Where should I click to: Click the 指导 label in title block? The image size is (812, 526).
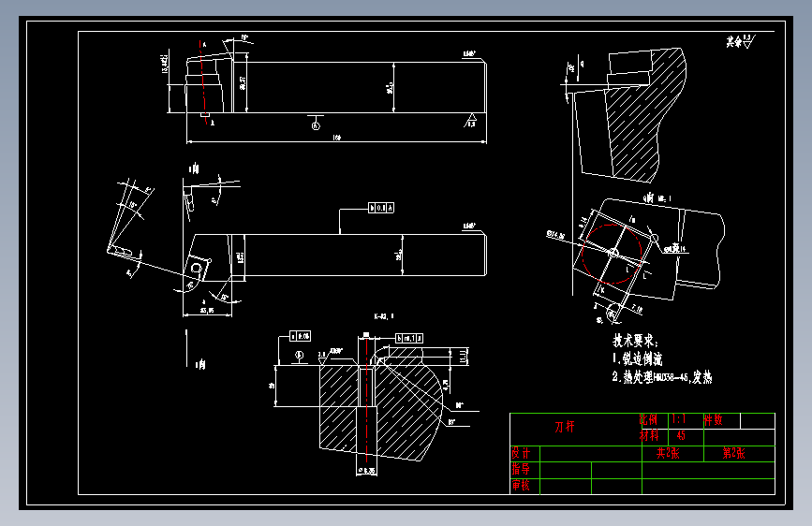click(521, 470)
